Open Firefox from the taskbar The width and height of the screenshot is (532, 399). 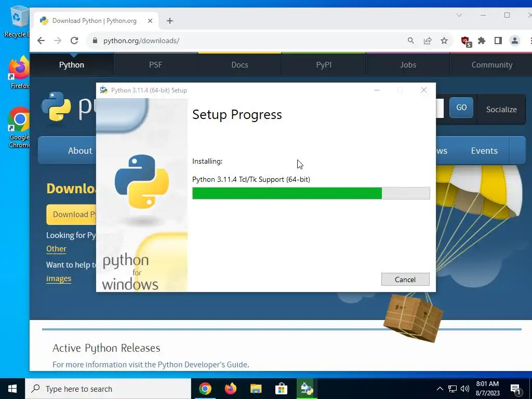(x=230, y=389)
